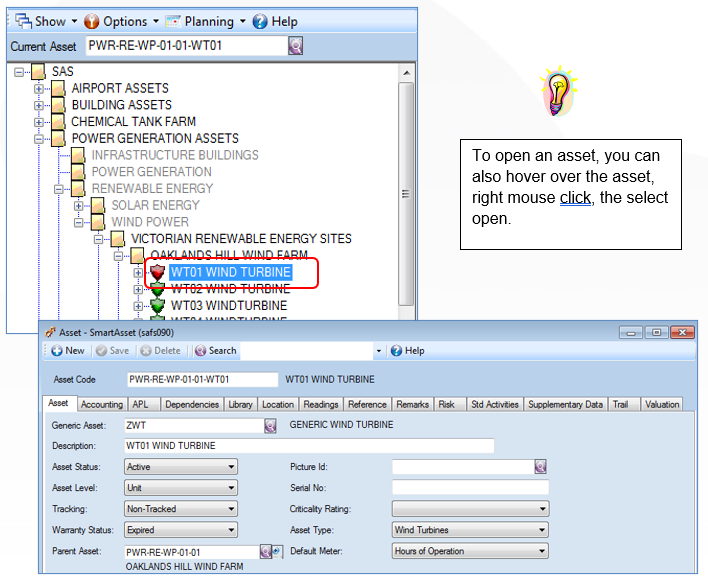
Task: Collapse POWER GENERATION ASSETS node
Action: click(39, 139)
